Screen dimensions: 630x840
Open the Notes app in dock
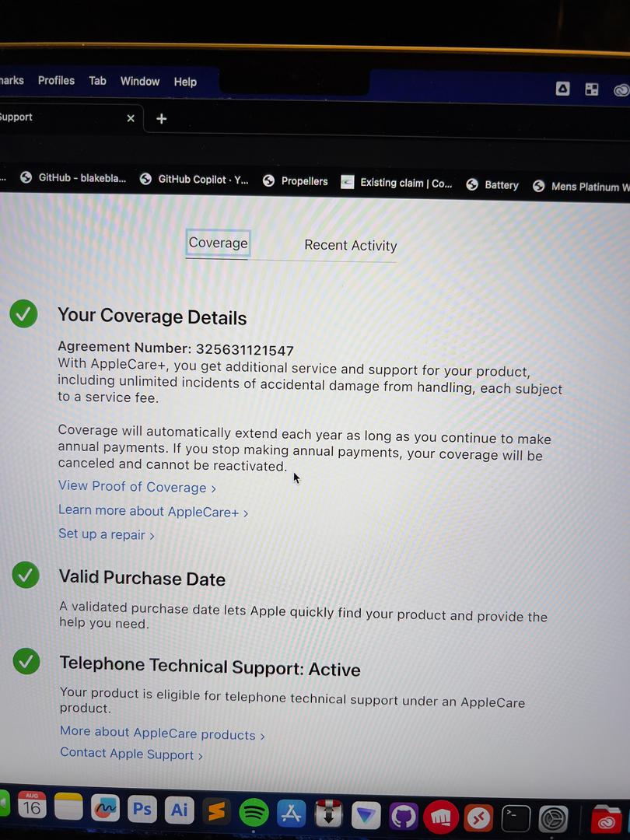pos(68,807)
